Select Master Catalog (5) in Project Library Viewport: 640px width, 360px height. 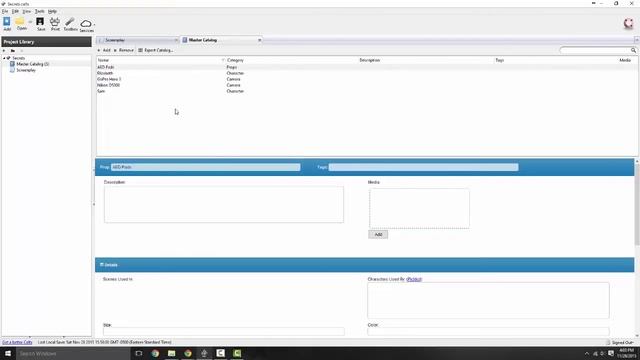pos(32,64)
